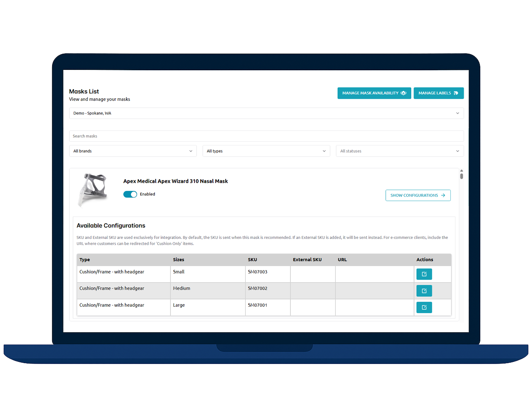Screen dimensions: 532x416
Task: Select the External SKU column header
Action: [307, 260]
